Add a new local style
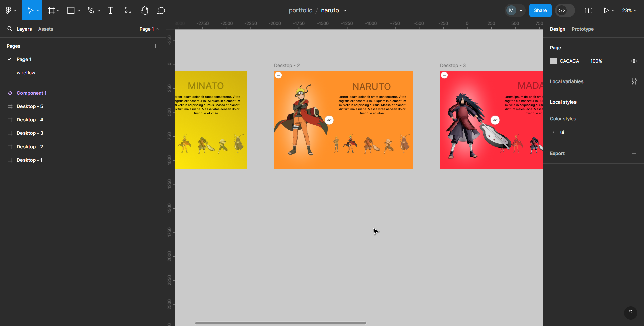The width and height of the screenshot is (644, 326). click(634, 102)
